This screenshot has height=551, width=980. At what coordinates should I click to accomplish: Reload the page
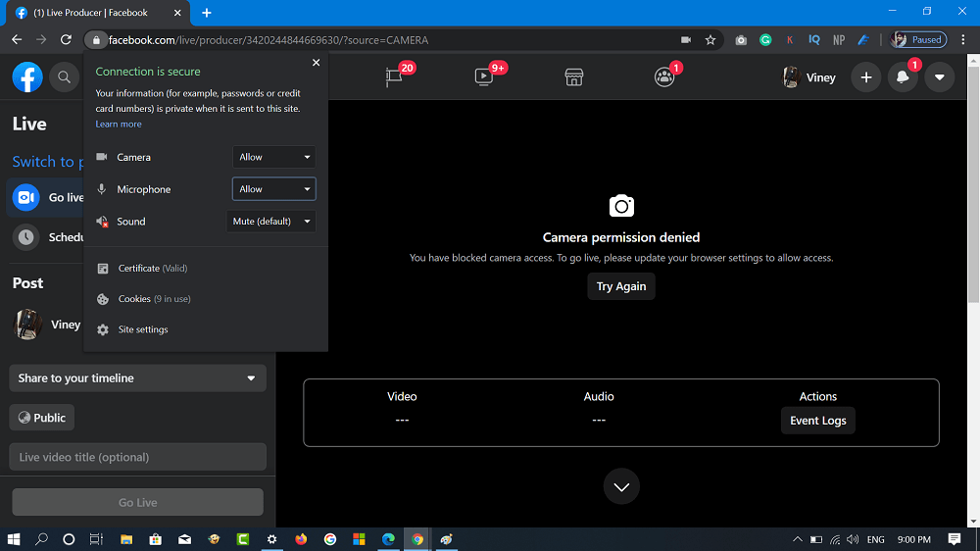(x=66, y=40)
